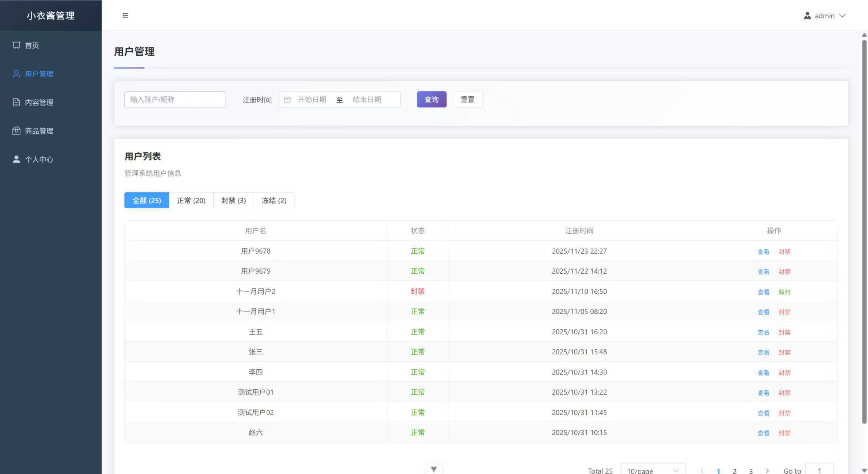Click the 内容管理 document icon in sidebar
This screenshot has height=474, width=868.
click(16, 102)
